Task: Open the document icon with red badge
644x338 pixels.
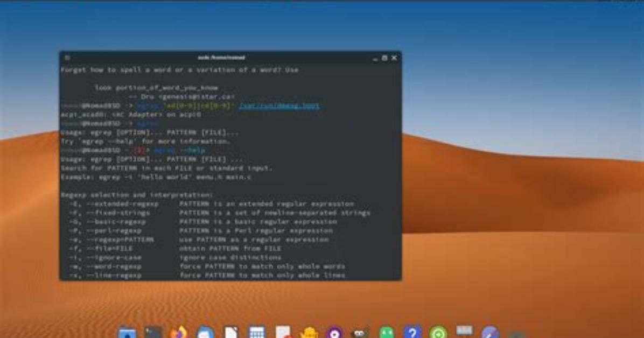Action: [x=283, y=333]
